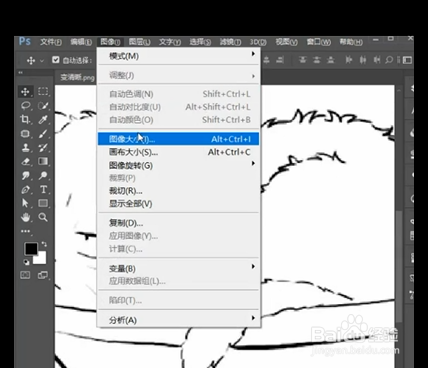Open the 窗口 menu
The width and height of the screenshot is (428, 368).
(x=319, y=42)
